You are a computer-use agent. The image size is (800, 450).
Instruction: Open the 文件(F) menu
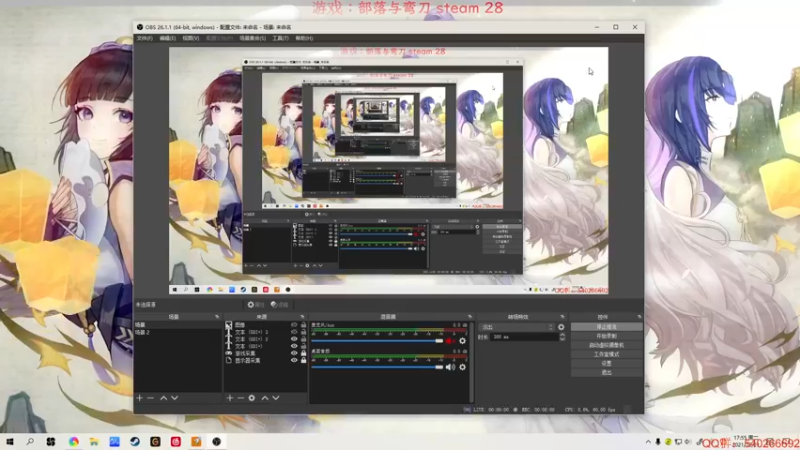(144, 38)
